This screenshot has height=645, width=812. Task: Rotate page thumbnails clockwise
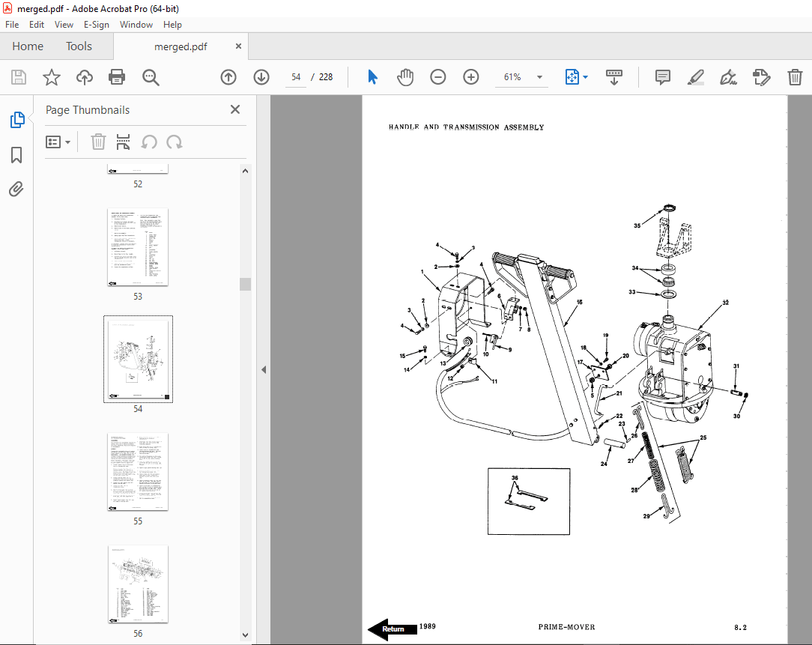175,142
